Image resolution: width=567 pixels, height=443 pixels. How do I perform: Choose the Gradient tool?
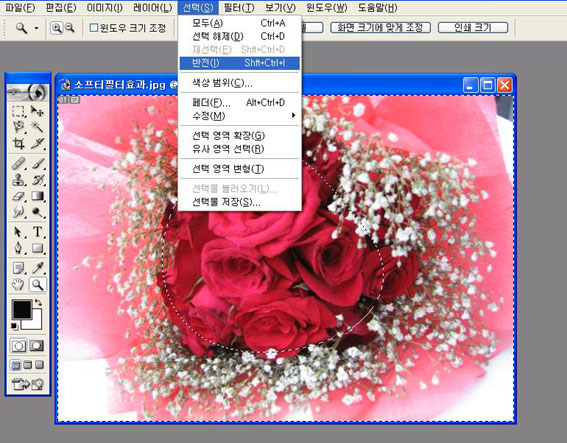coord(37,196)
